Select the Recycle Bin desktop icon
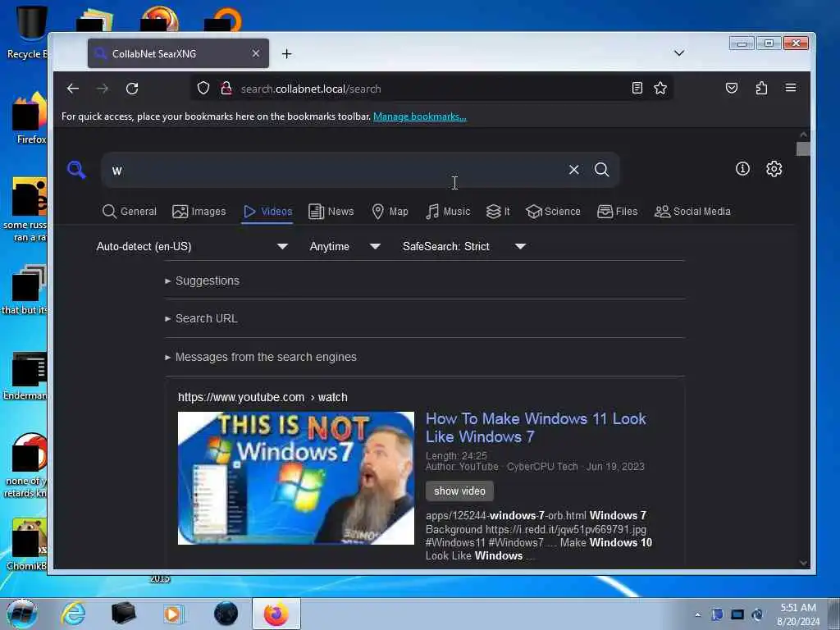Screen dimensions: 840x630 (x=27, y=32)
